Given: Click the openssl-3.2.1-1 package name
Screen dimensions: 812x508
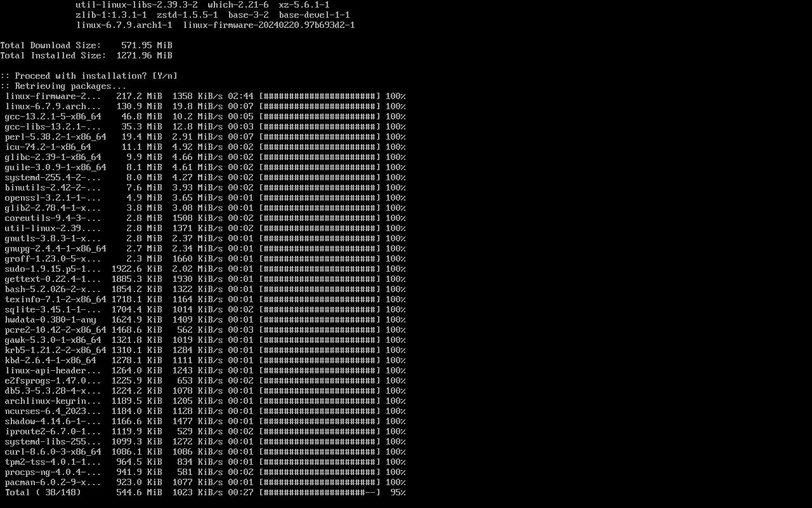Looking at the screenshot, I should point(53,198).
